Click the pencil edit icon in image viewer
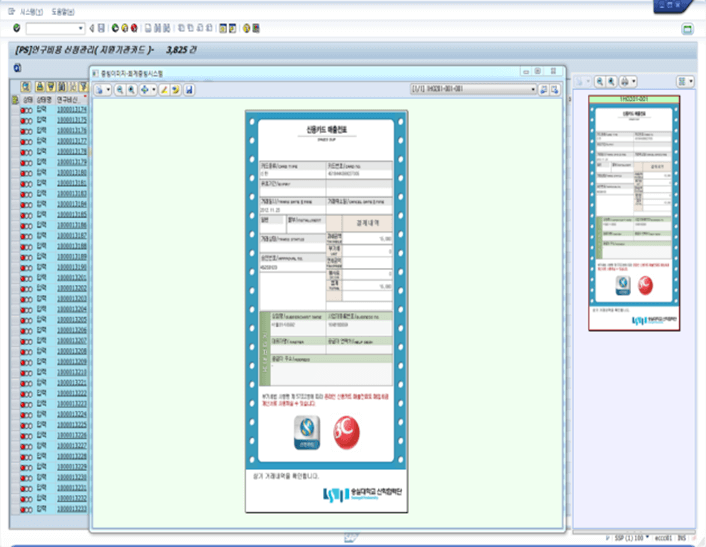Screen dimensions: 706x547 click(x=163, y=90)
